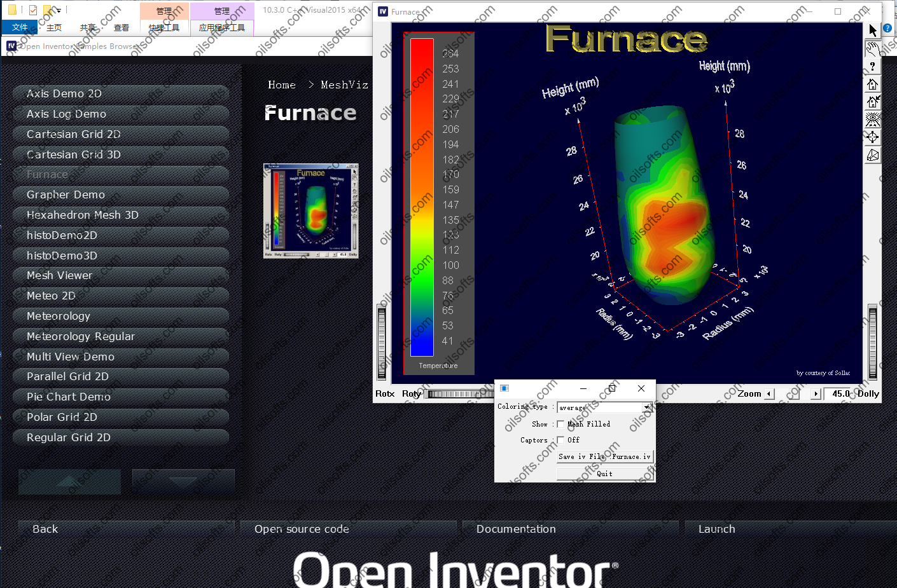Reset camera to home position
897x588 pixels.
872,84
